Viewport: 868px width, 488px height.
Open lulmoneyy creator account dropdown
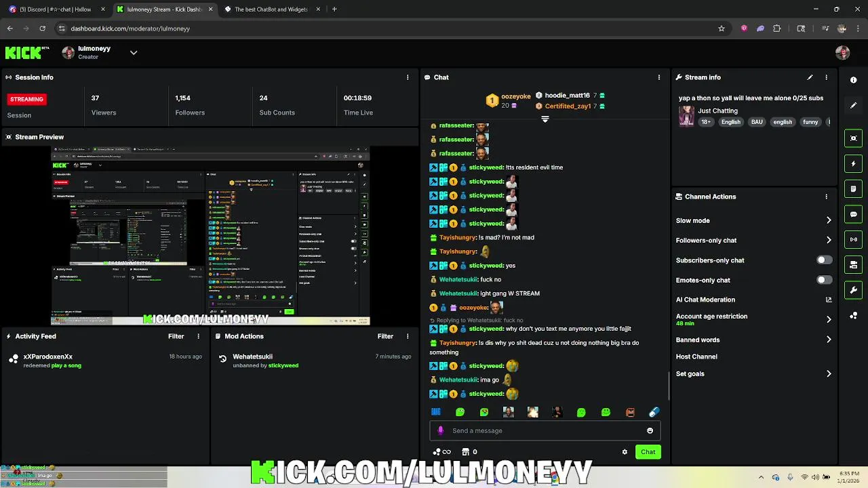coord(134,53)
